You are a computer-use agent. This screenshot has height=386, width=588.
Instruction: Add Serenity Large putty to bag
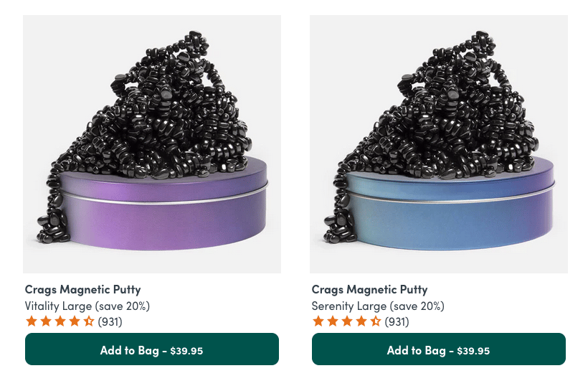pos(439,349)
